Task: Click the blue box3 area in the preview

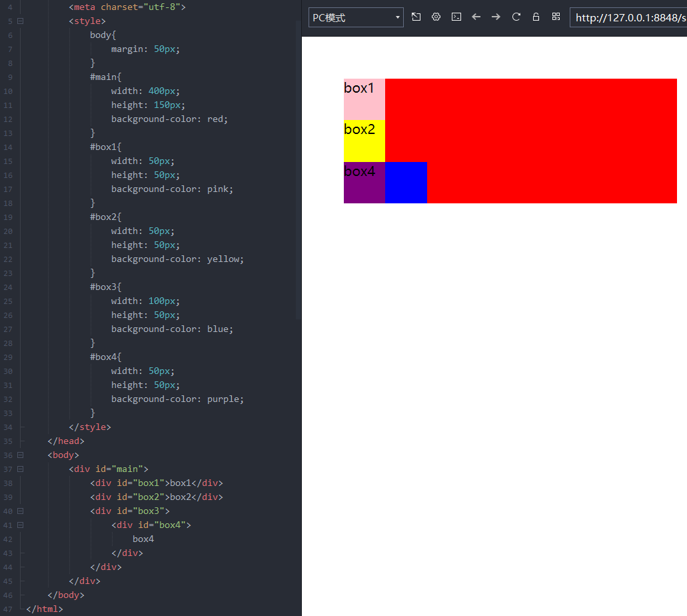Action: tap(406, 183)
